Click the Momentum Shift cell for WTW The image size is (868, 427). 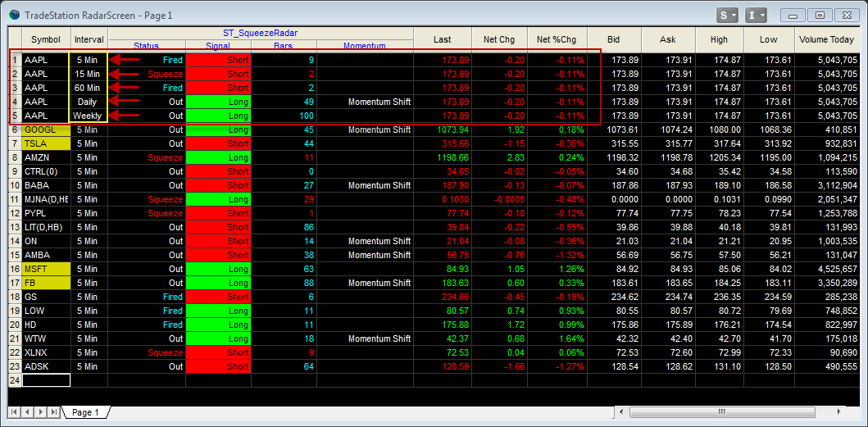365,338
